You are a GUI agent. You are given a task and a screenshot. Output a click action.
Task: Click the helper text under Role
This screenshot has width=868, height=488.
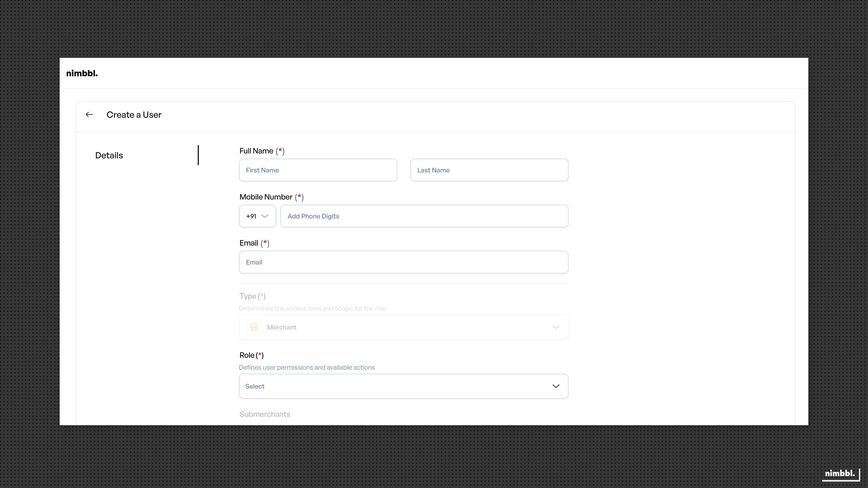pos(307,367)
